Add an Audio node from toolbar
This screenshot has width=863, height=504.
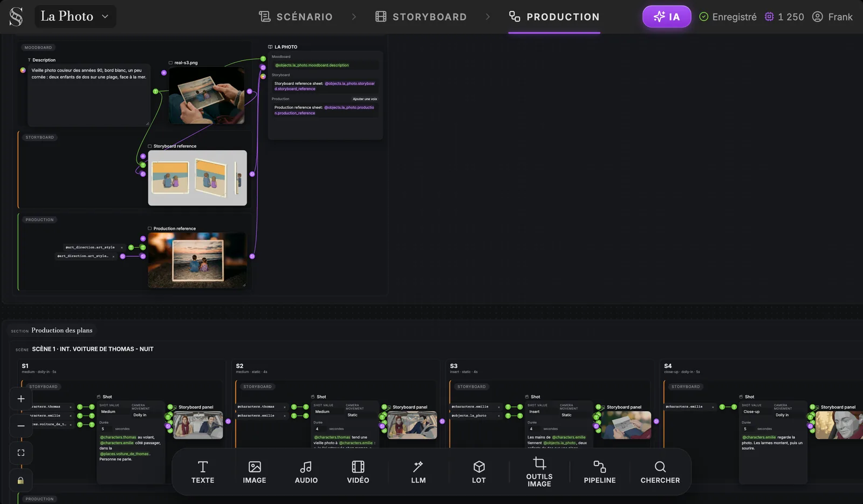coord(306,472)
